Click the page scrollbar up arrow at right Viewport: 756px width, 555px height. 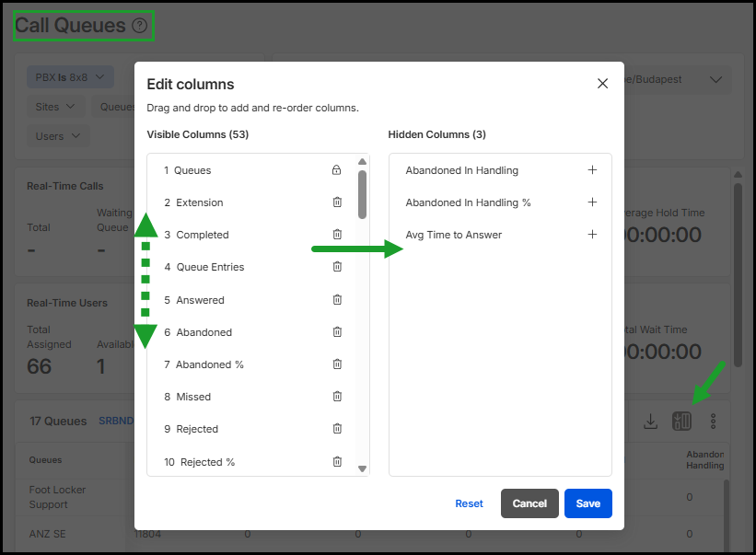click(738, 174)
